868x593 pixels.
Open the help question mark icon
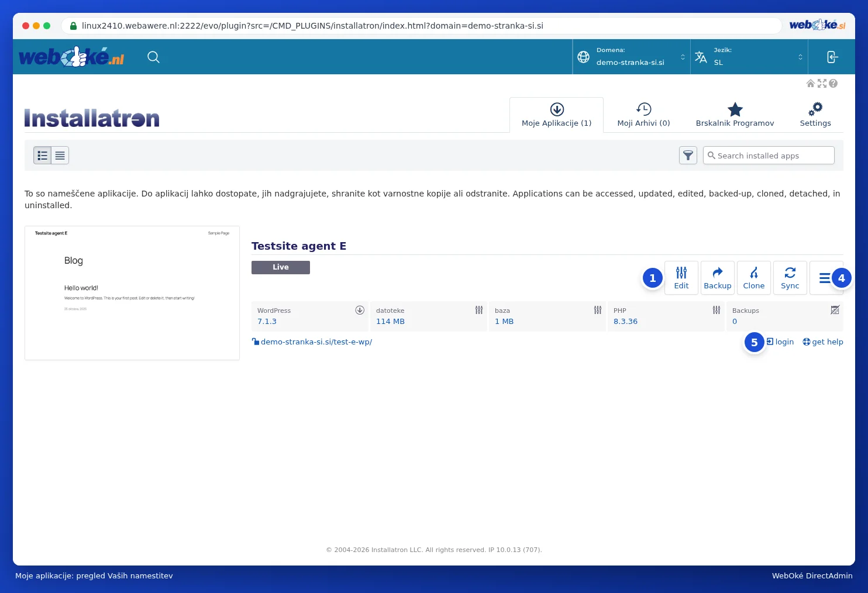click(x=833, y=84)
